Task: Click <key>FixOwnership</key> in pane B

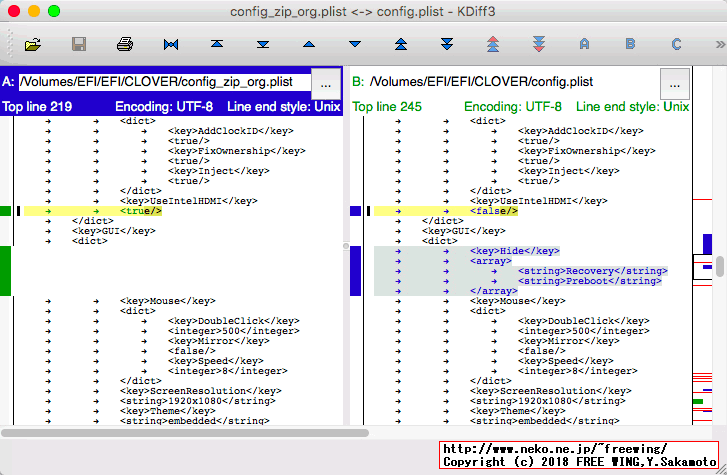Action: (587, 151)
